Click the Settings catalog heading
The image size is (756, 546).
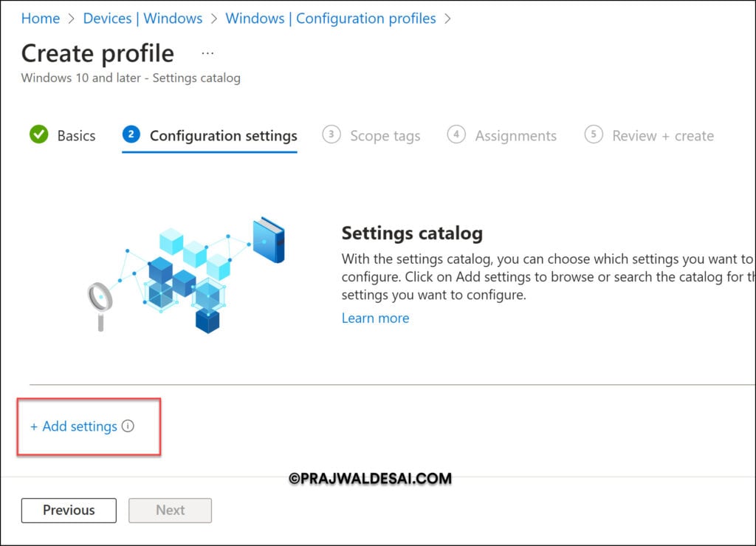[412, 233]
